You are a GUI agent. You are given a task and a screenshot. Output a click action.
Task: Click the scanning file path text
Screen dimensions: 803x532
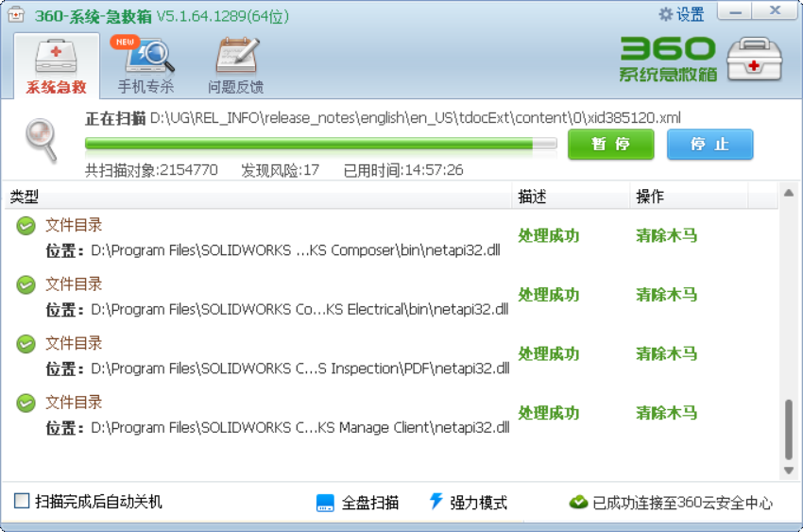coord(416,118)
